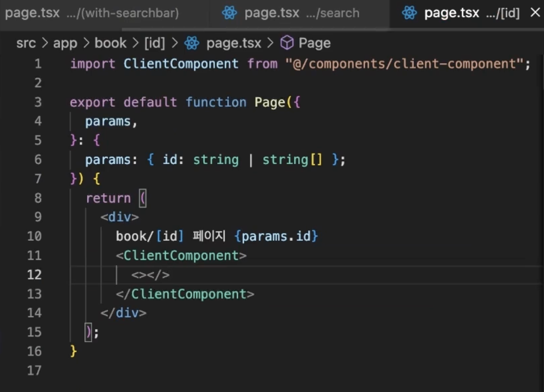Click {params.id} expression on line 10
This screenshot has width=544, height=392.
[276, 236]
